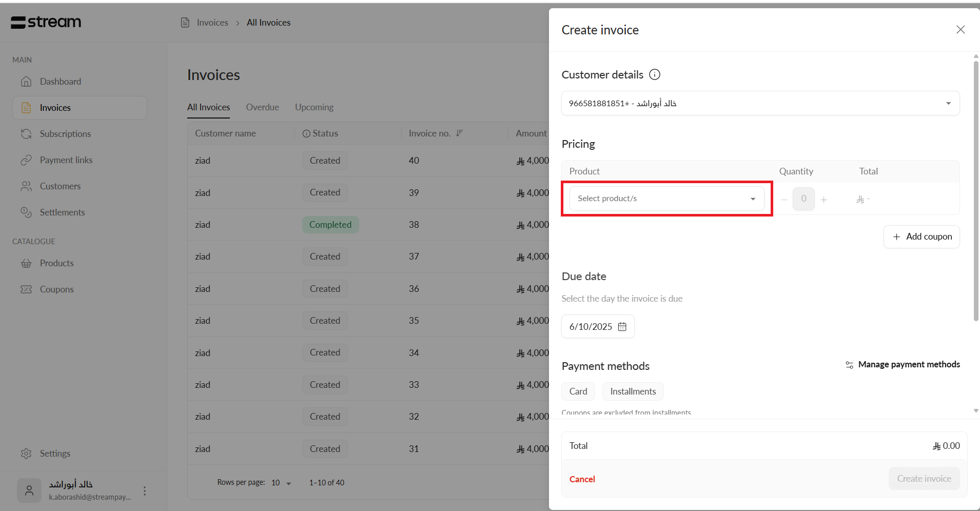
Task: Click the minus icon to decrease quantity
Action: click(784, 200)
